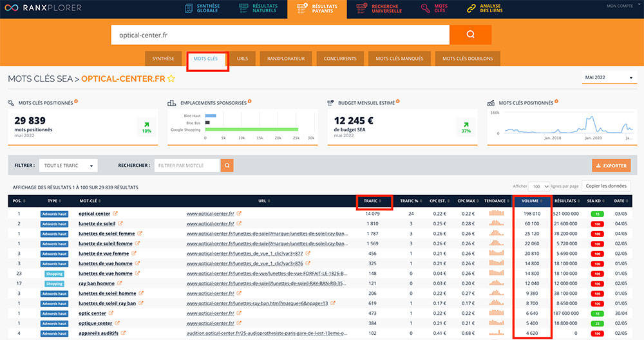Sort table by TRAFIC column
The height and width of the screenshot is (340, 644).
click(x=372, y=201)
